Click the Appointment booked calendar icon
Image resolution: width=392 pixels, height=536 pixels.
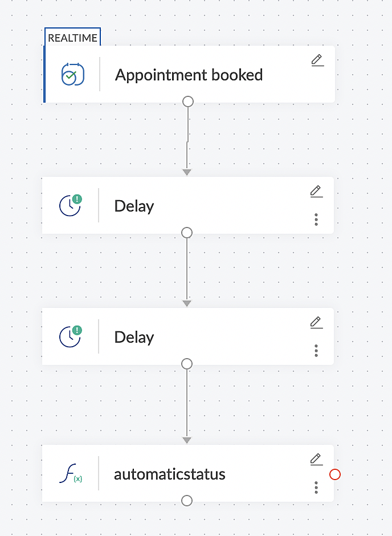[73, 74]
